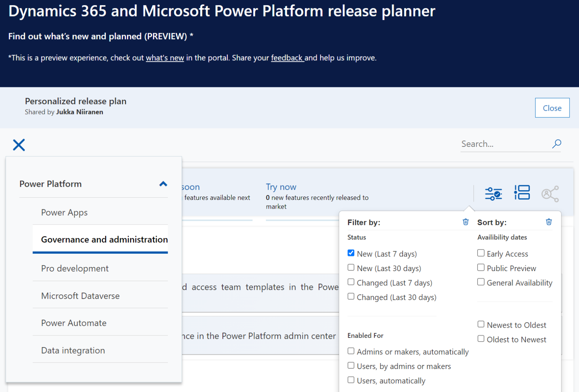Image resolution: width=579 pixels, height=392 pixels.
Task: Open the filter and sort settings icon
Action: 493,194
